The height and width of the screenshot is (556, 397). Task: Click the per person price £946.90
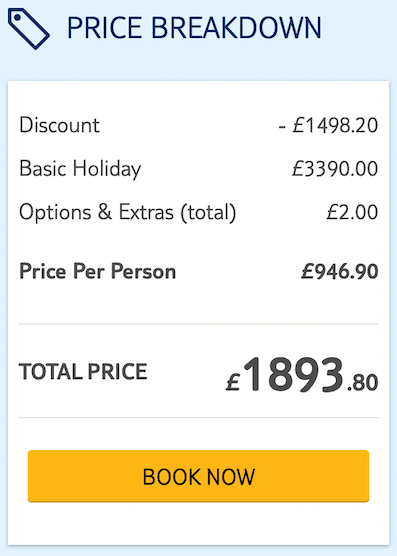point(340,272)
